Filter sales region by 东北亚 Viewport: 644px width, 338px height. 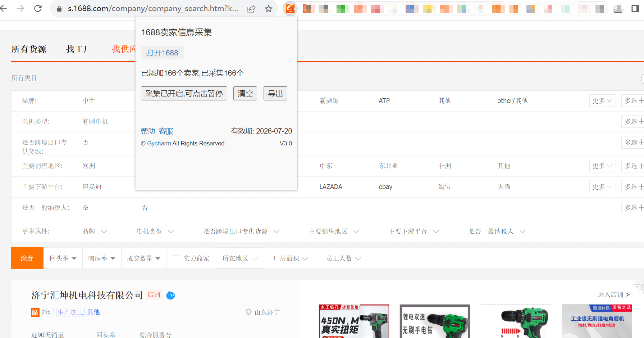pyautogui.click(x=388, y=166)
